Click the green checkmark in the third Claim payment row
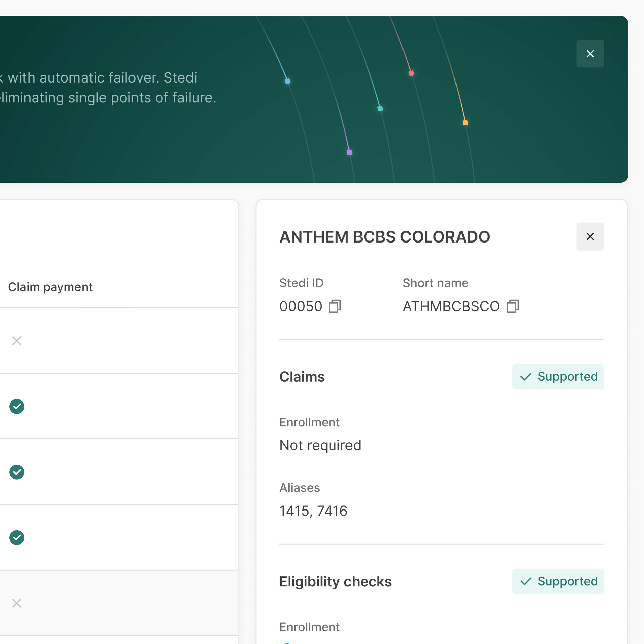 (x=17, y=538)
